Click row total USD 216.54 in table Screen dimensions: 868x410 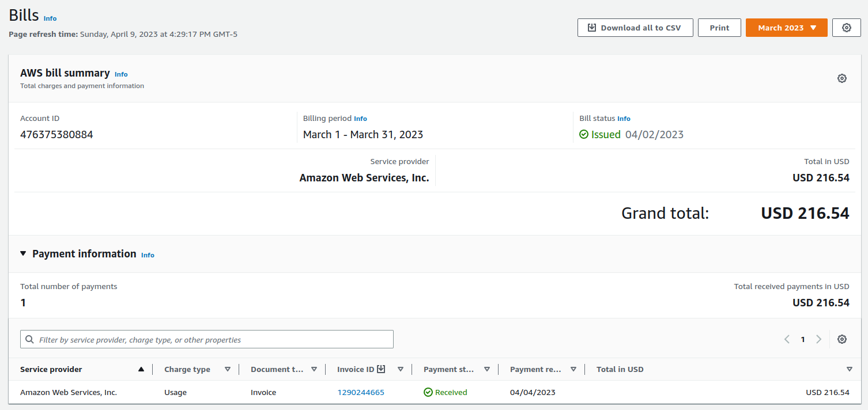[828, 392]
